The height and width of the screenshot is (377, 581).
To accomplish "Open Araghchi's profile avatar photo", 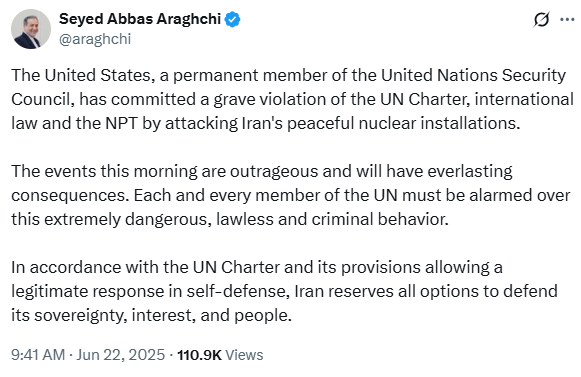I will click(x=31, y=29).
